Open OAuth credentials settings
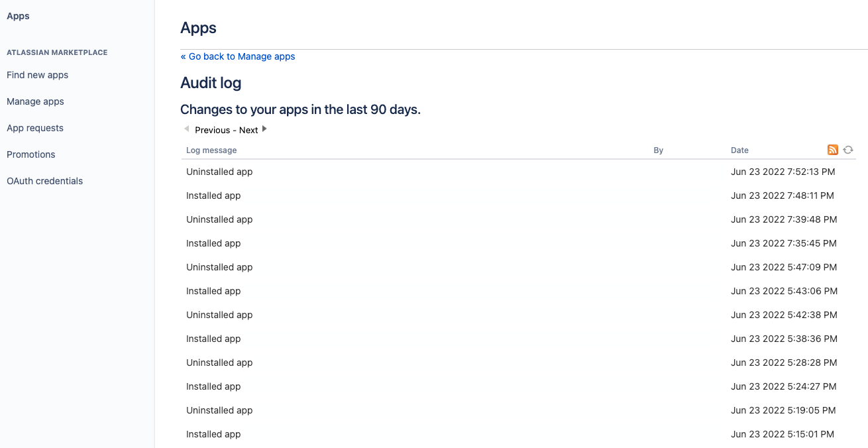Image resolution: width=868 pixels, height=448 pixels. pos(44,181)
